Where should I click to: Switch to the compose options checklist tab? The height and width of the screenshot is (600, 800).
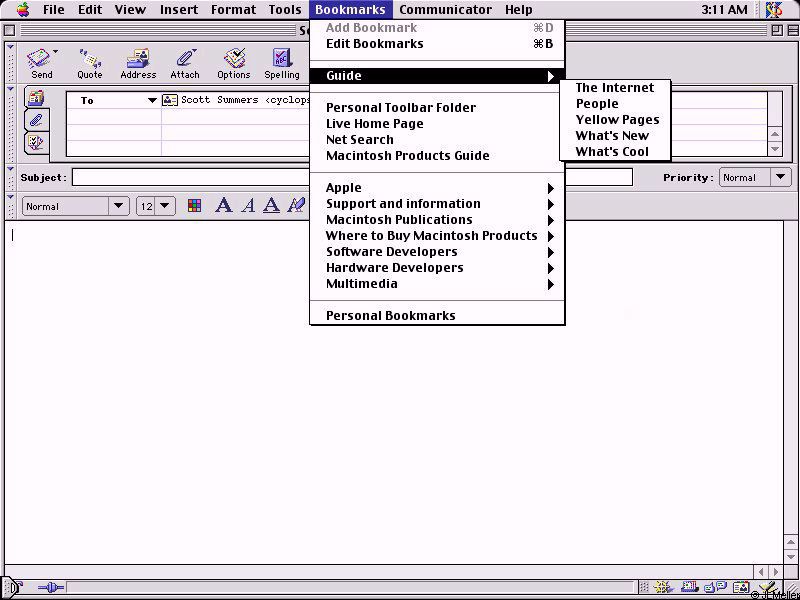36,142
